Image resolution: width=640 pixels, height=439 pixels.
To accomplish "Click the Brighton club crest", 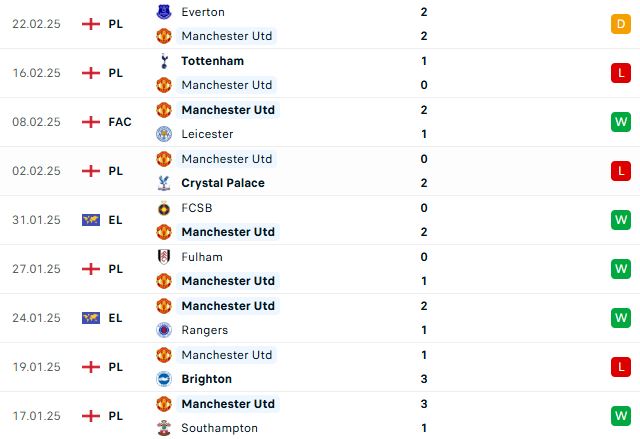I will [x=164, y=379].
